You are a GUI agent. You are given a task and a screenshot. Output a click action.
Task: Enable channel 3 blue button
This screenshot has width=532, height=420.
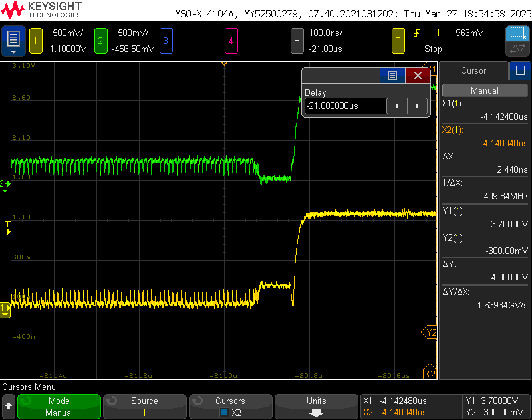click(x=166, y=41)
